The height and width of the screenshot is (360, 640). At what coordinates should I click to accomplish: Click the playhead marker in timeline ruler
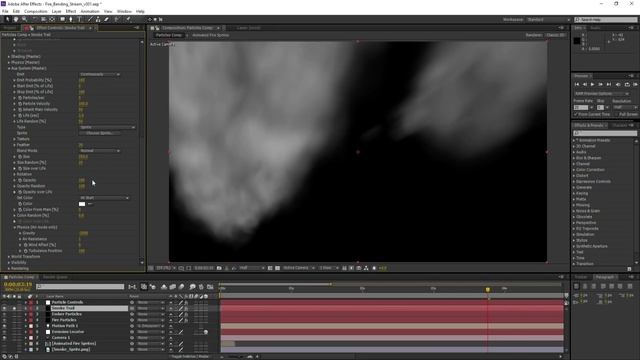(488, 289)
